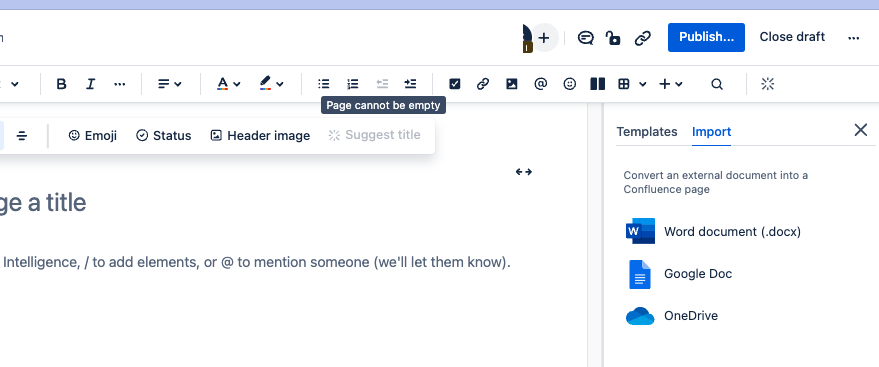Open the insert elements plus menu
This screenshot has width=879, height=367.
670,84
